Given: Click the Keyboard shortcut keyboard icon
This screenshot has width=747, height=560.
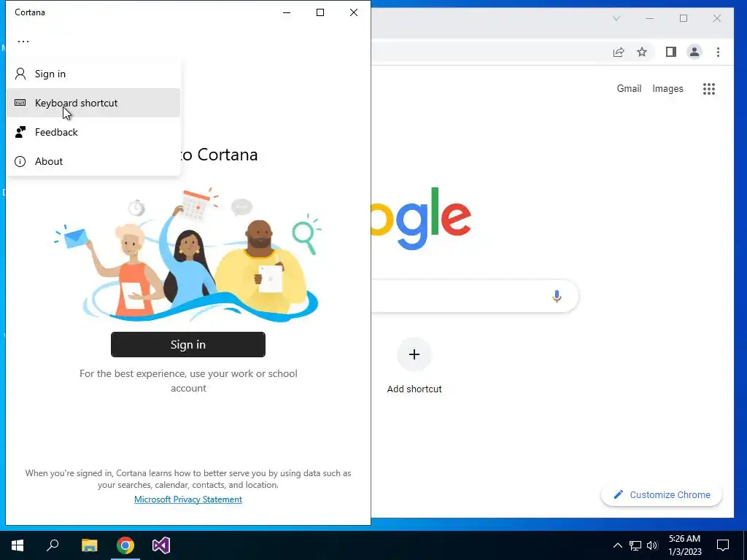Looking at the screenshot, I should (20, 102).
